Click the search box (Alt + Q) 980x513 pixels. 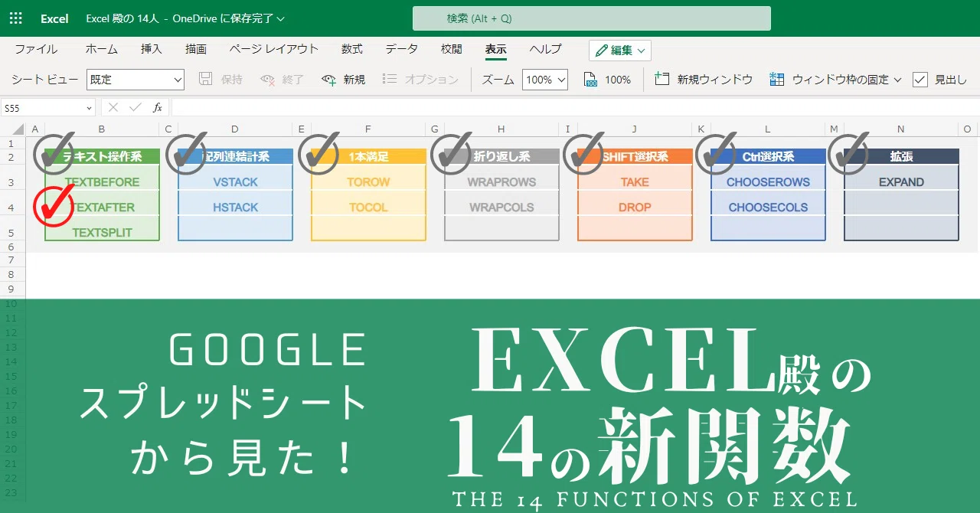591,18
